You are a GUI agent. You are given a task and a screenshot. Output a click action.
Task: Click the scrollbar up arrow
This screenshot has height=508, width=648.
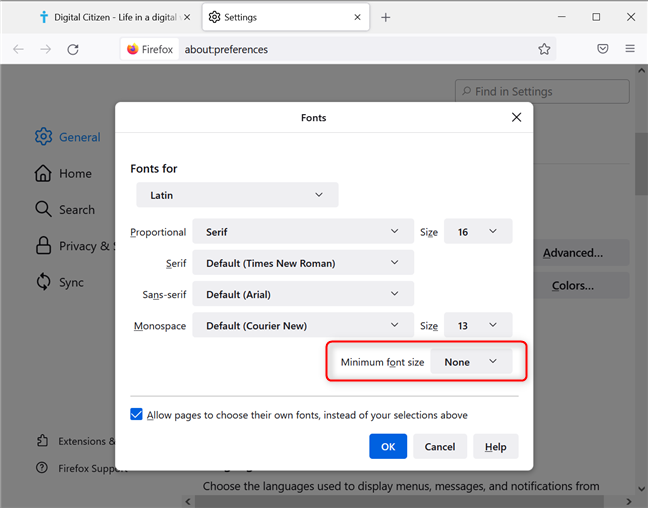[641, 70]
